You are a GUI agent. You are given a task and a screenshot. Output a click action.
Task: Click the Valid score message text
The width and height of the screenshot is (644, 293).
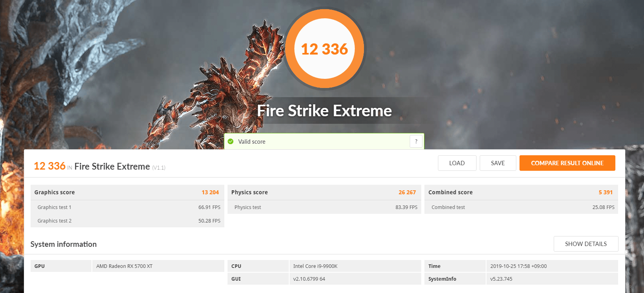(x=252, y=142)
